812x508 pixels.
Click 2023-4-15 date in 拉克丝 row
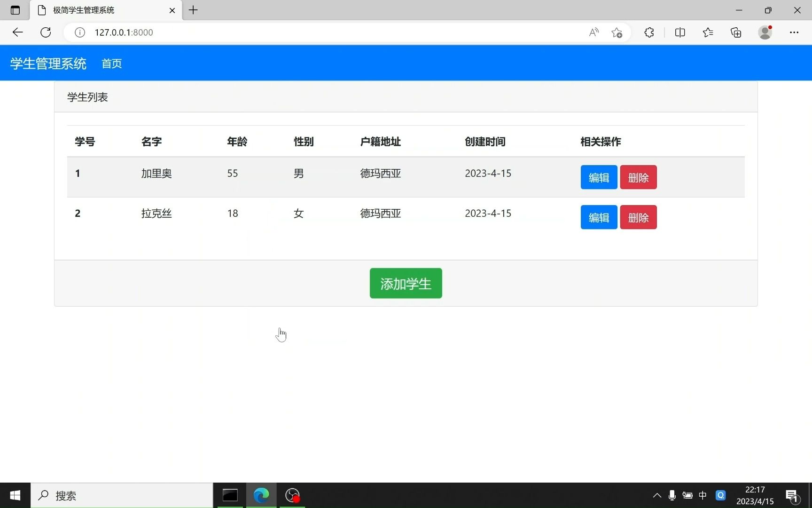point(488,213)
